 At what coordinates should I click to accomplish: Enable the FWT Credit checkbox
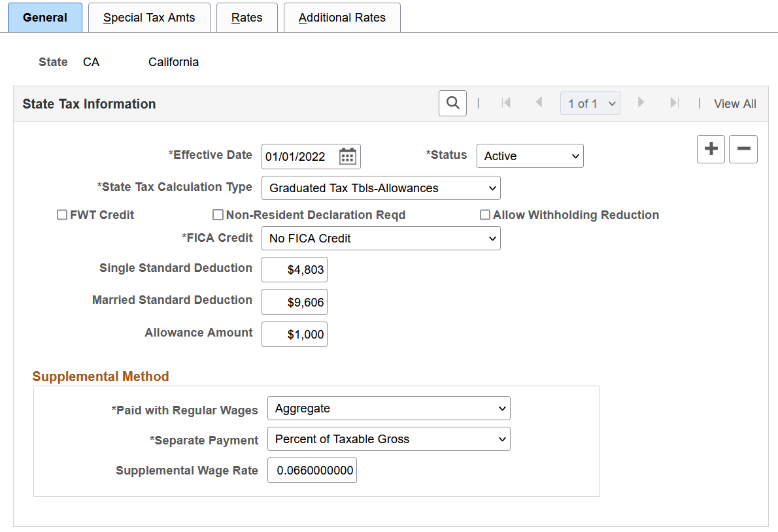[x=61, y=214]
